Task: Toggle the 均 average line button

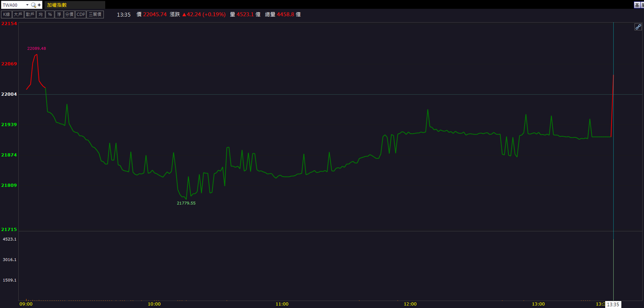Action: click(x=41, y=15)
